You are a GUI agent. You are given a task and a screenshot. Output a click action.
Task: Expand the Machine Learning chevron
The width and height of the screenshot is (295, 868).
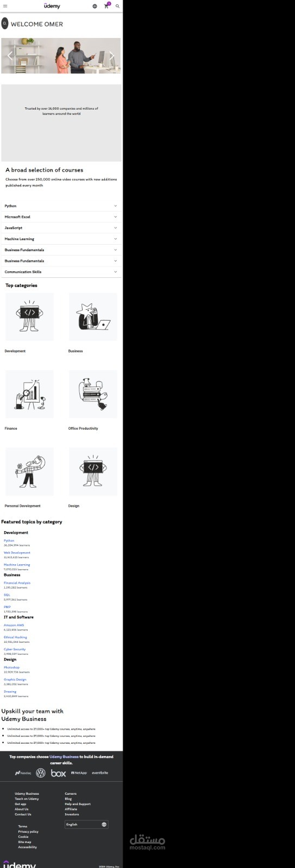[x=115, y=239]
